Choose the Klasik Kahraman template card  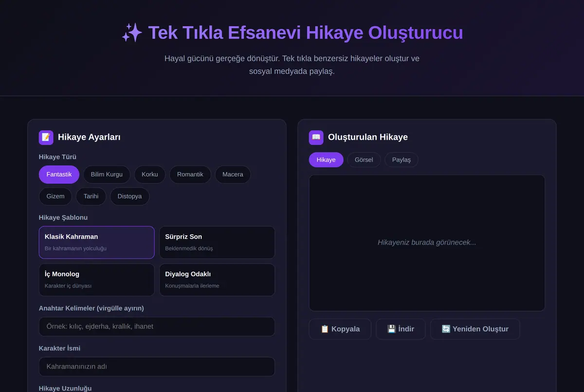tap(97, 242)
